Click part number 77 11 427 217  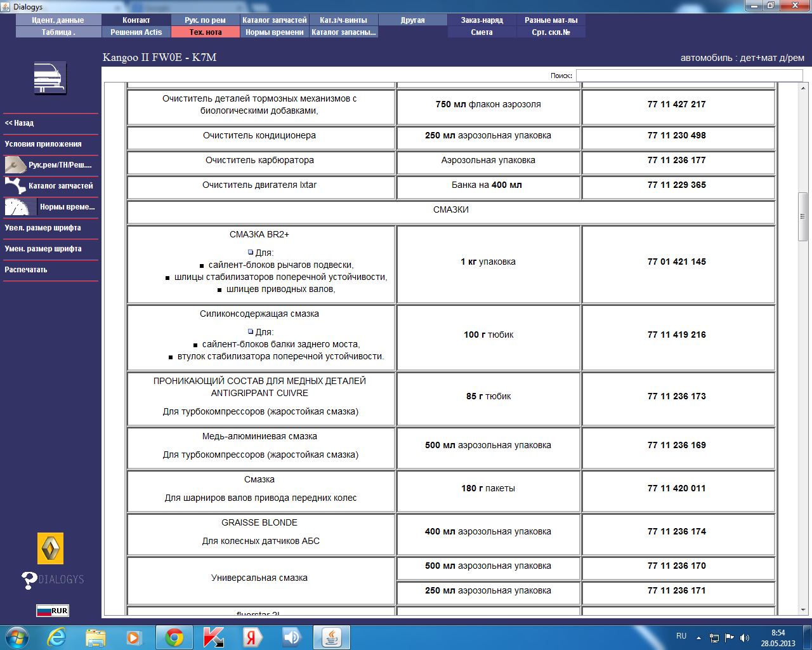[x=677, y=105]
